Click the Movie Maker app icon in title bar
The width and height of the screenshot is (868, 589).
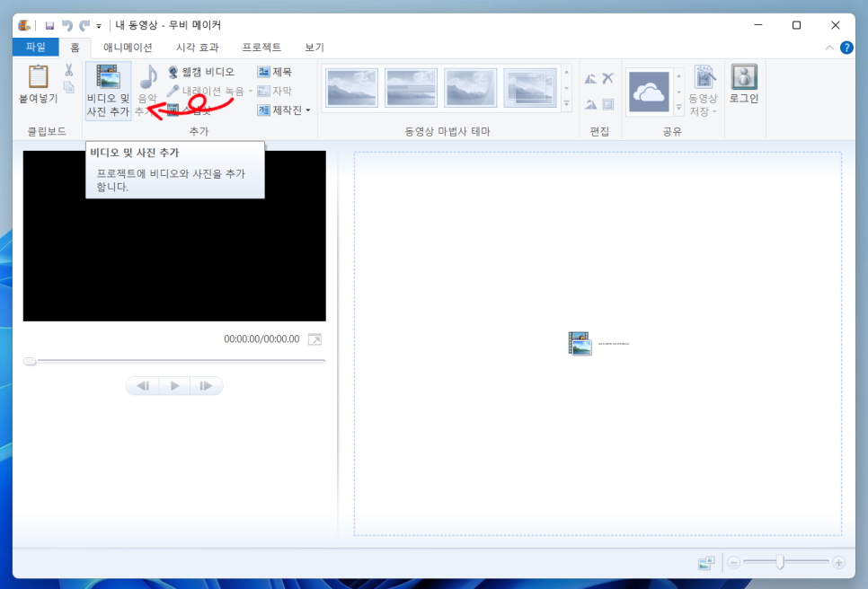(23, 25)
